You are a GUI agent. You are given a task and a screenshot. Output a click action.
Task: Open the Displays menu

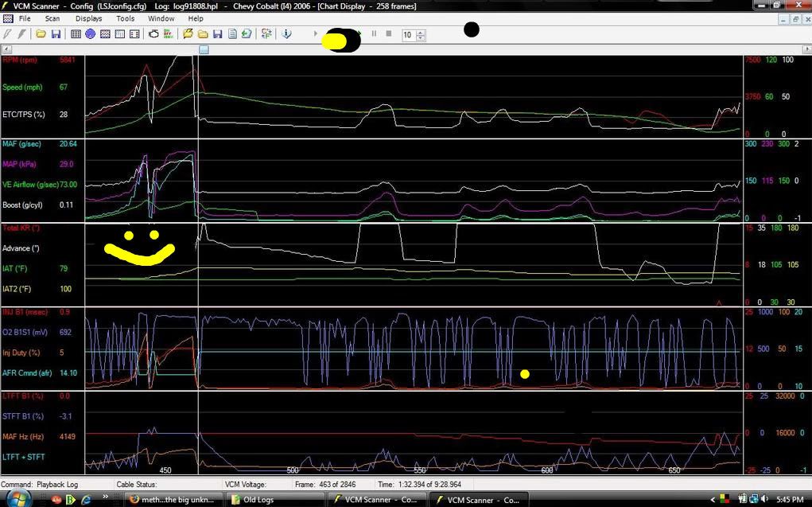[x=88, y=18]
